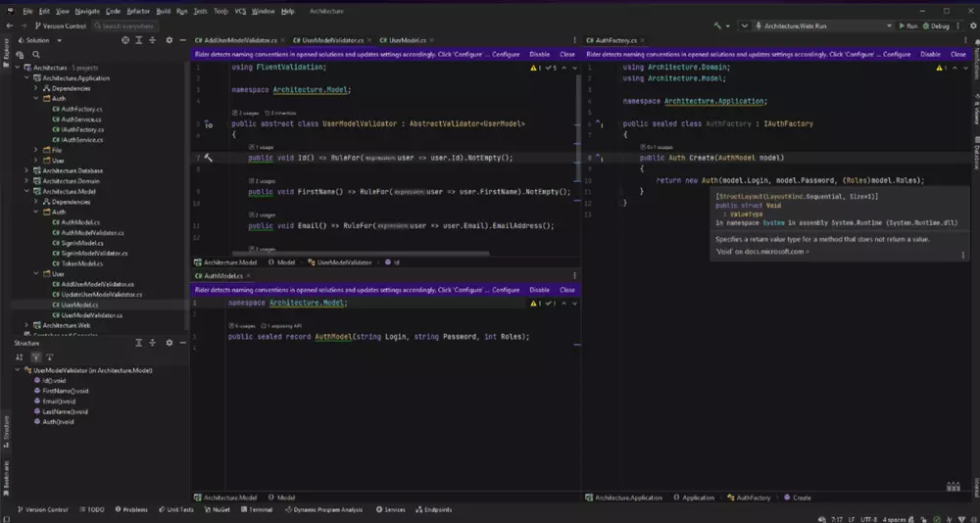Click the Build hammer icon
The width and height of the screenshot is (980, 523).
pos(717,26)
